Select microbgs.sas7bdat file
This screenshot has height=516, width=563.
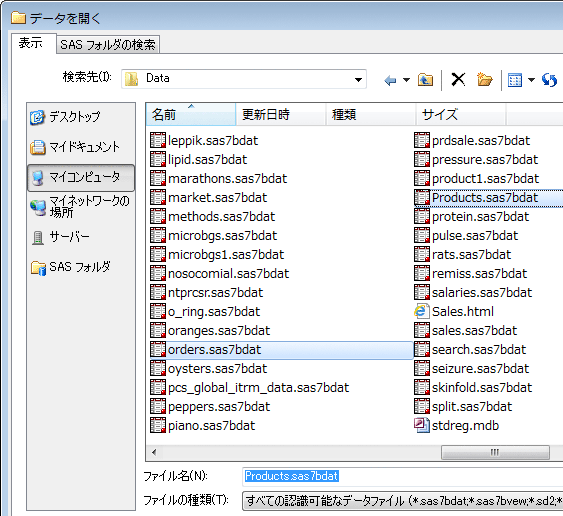point(214,236)
